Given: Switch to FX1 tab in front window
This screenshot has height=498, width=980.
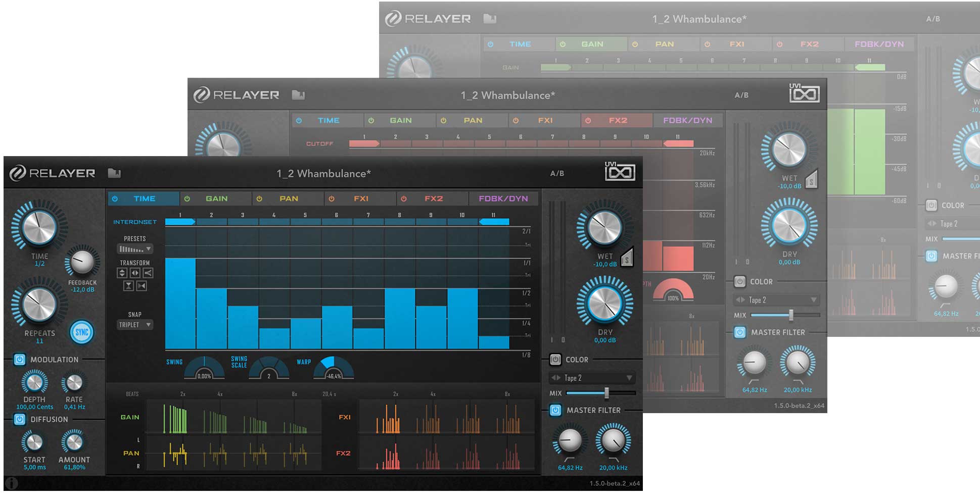Looking at the screenshot, I should tap(361, 198).
